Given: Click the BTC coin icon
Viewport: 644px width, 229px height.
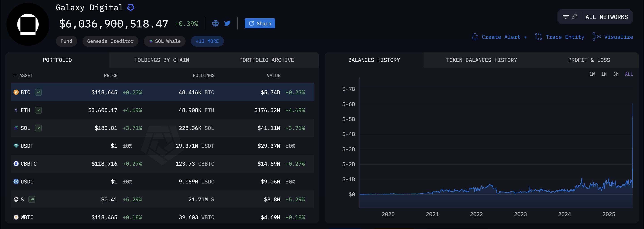Looking at the screenshot, I should tap(16, 92).
